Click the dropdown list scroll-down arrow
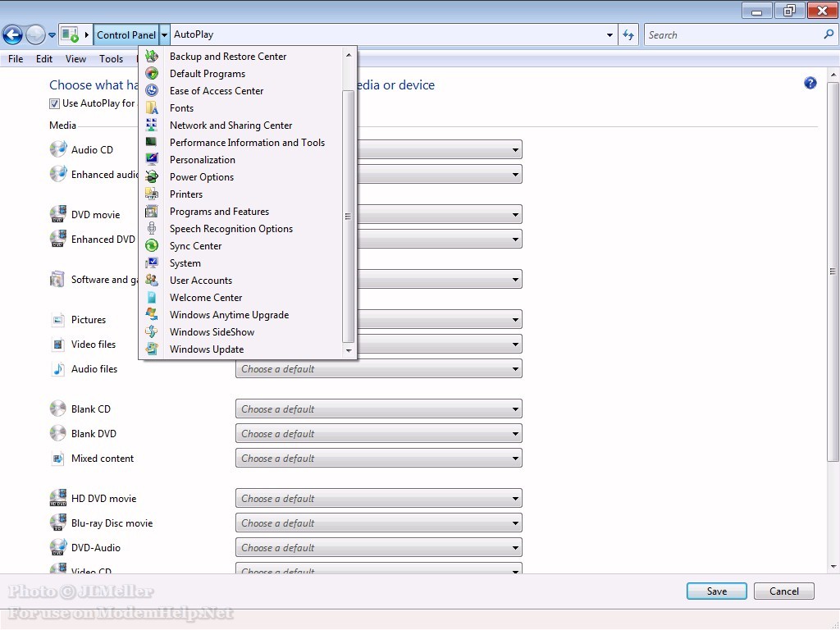The image size is (840, 630). click(x=349, y=351)
